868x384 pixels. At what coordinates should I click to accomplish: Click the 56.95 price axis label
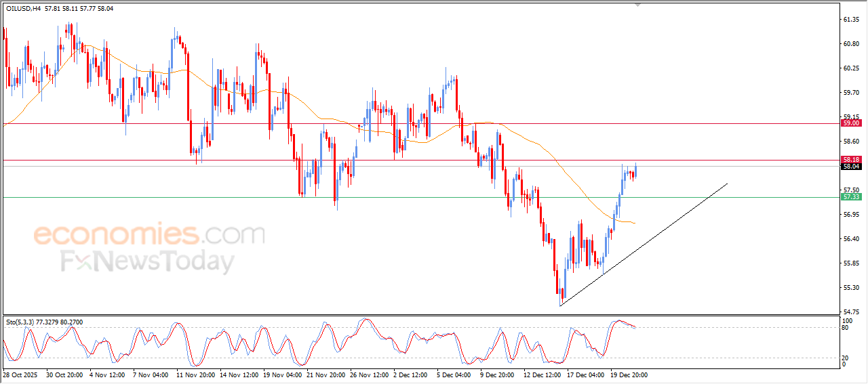852,215
